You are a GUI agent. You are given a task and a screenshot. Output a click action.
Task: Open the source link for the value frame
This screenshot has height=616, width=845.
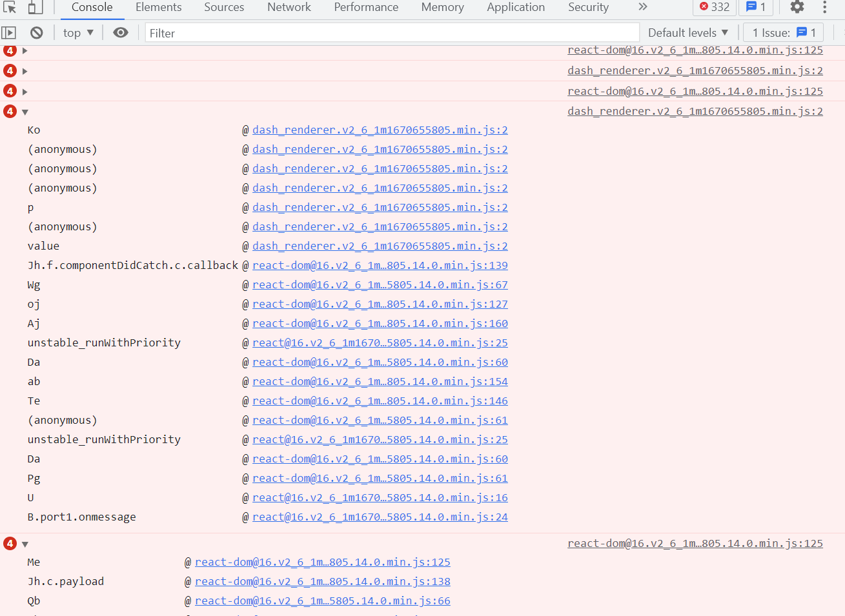(380, 246)
